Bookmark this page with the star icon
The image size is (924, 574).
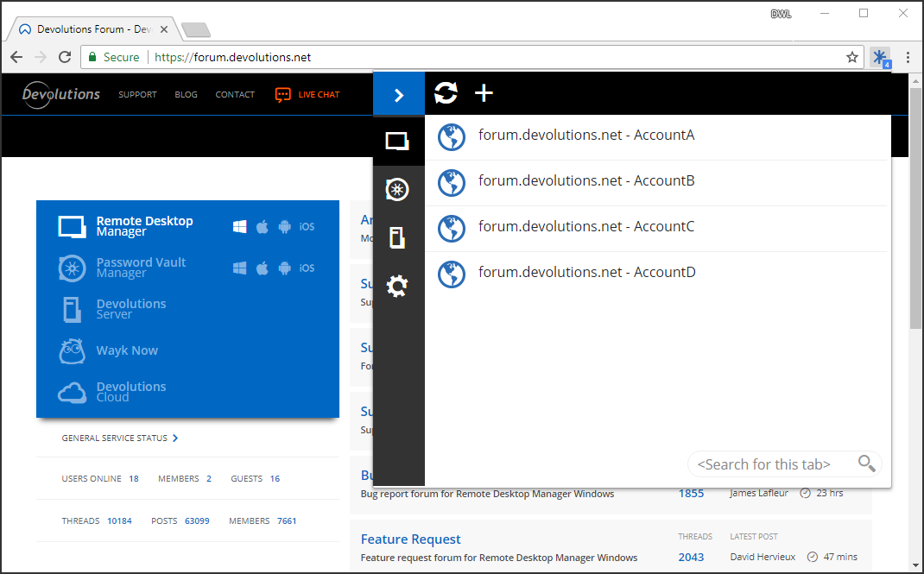coord(852,57)
